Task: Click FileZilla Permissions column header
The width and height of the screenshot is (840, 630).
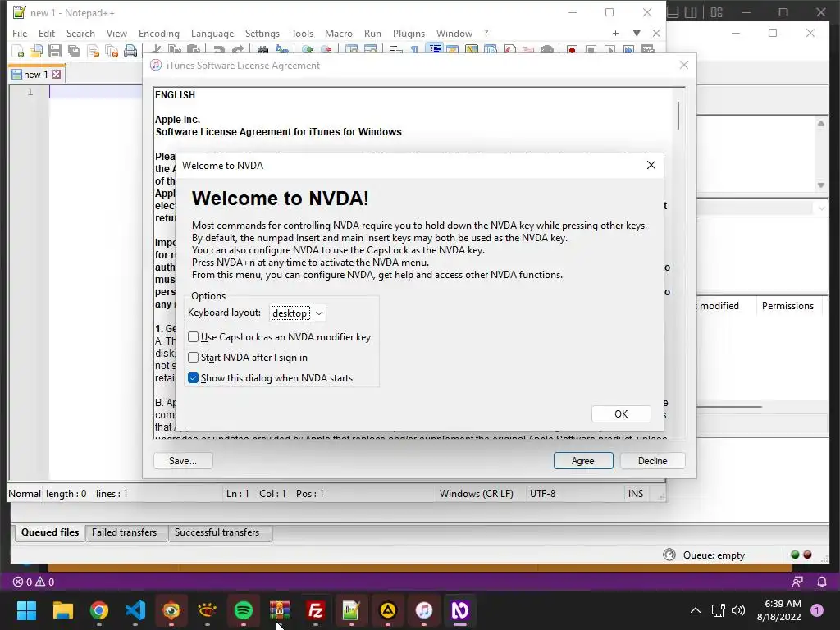Action: tap(787, 306)
